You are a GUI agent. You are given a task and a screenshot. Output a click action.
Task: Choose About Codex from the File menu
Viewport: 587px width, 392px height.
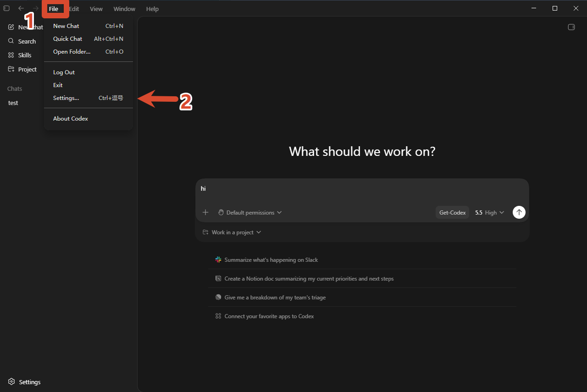tap(89, 119)
